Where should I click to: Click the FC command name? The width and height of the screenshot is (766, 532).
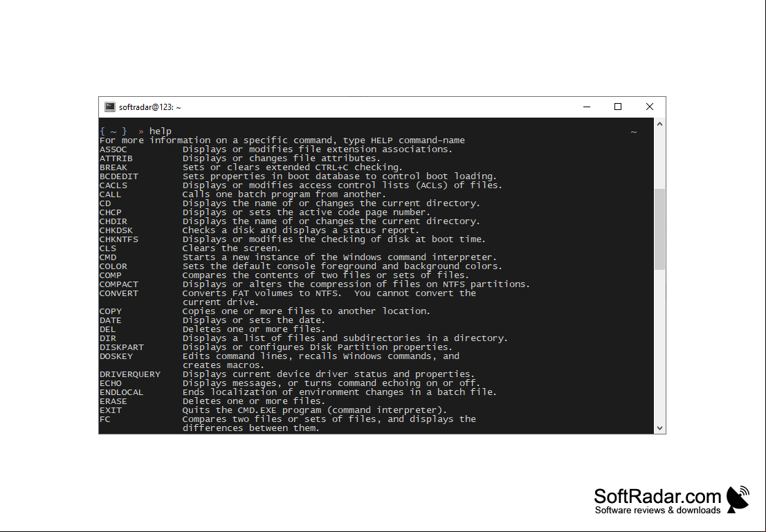(x=105, y=420)
